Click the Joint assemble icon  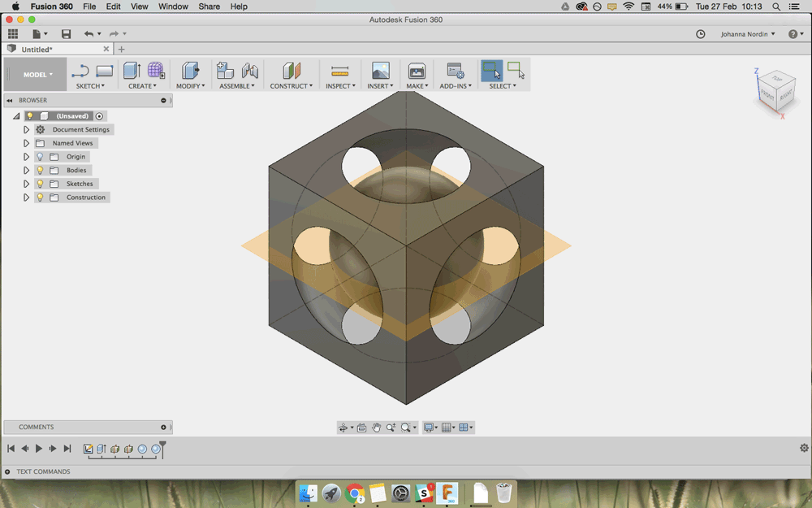(x=249, y=71)
